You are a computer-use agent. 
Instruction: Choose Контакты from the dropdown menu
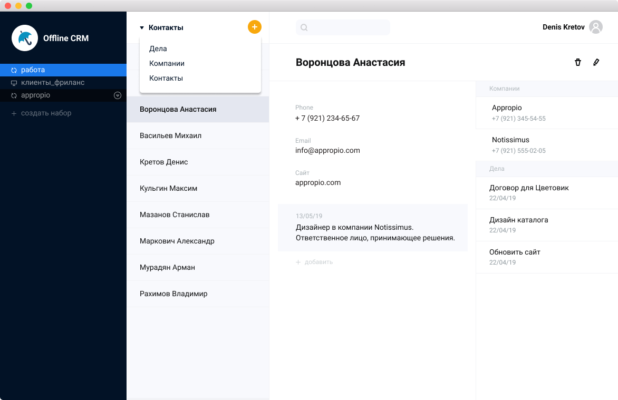point(166,78)
